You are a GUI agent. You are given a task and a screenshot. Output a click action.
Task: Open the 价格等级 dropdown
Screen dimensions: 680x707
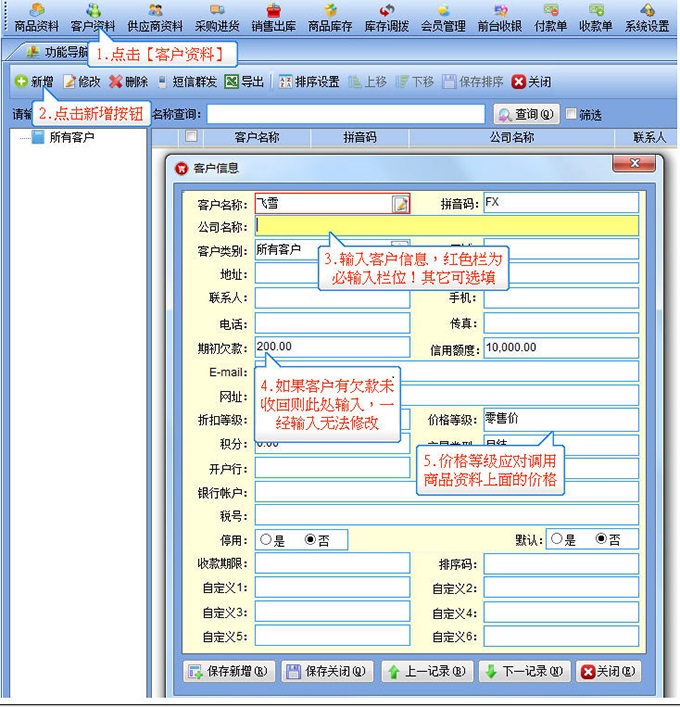click(x=560, y=420)
